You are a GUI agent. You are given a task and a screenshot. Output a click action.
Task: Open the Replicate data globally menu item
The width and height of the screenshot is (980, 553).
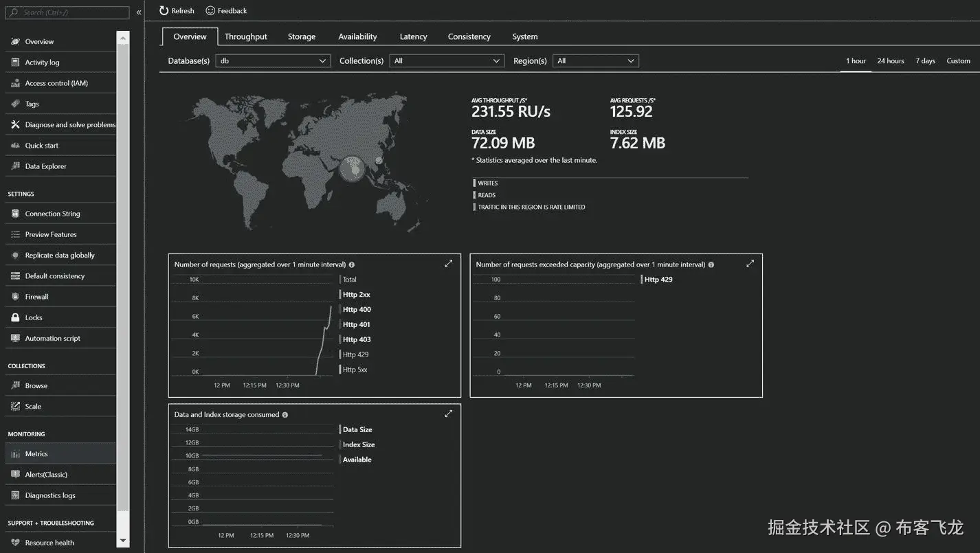[x=60, y=255]
